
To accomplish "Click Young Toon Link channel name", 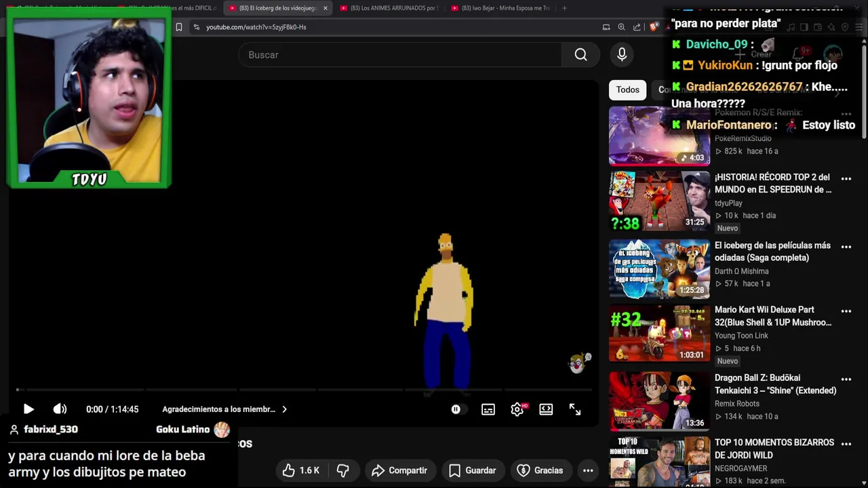I will click(x=741, y=335).
